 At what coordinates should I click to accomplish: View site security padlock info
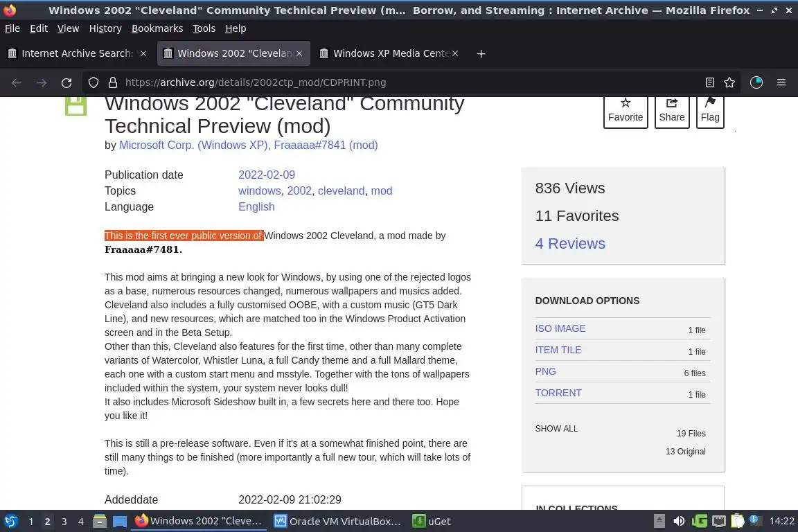pyautogui.click(x=113, y=82)
